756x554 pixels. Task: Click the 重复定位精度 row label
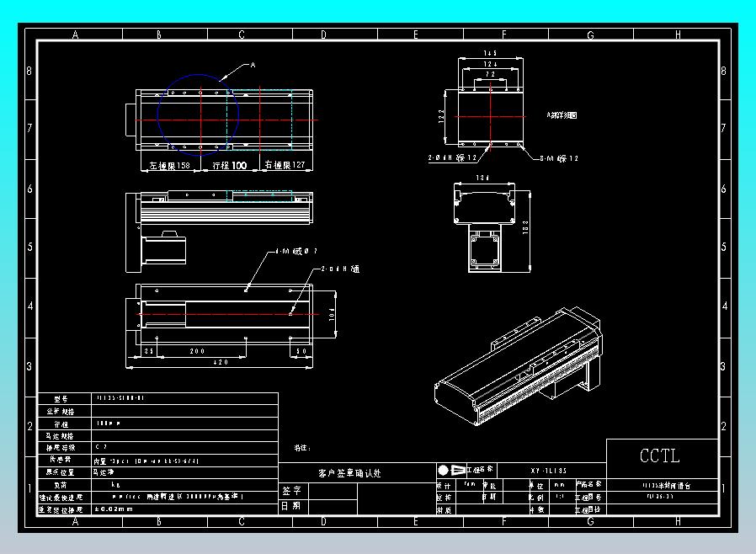coord(61,509)
